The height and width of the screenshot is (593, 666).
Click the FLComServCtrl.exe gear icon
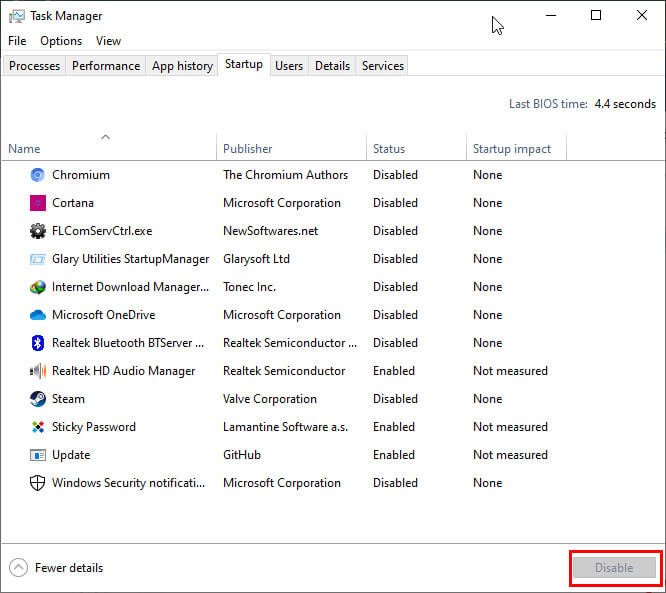[37, 231]
